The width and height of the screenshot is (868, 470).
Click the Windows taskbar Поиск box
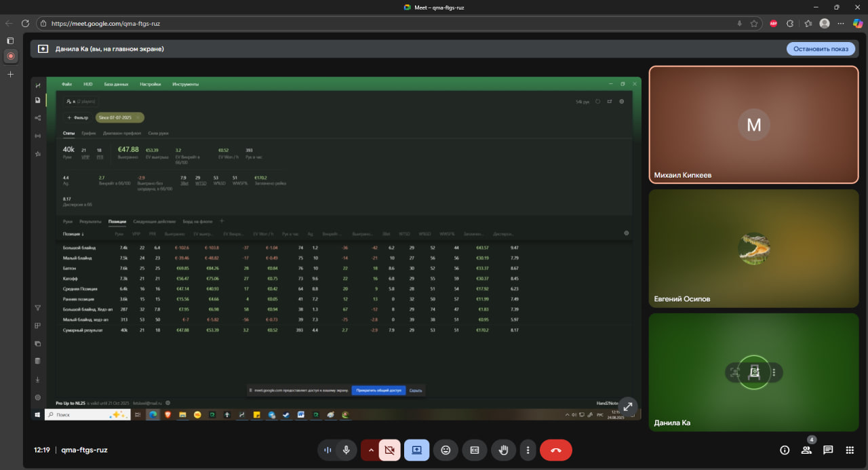(87, 414)
